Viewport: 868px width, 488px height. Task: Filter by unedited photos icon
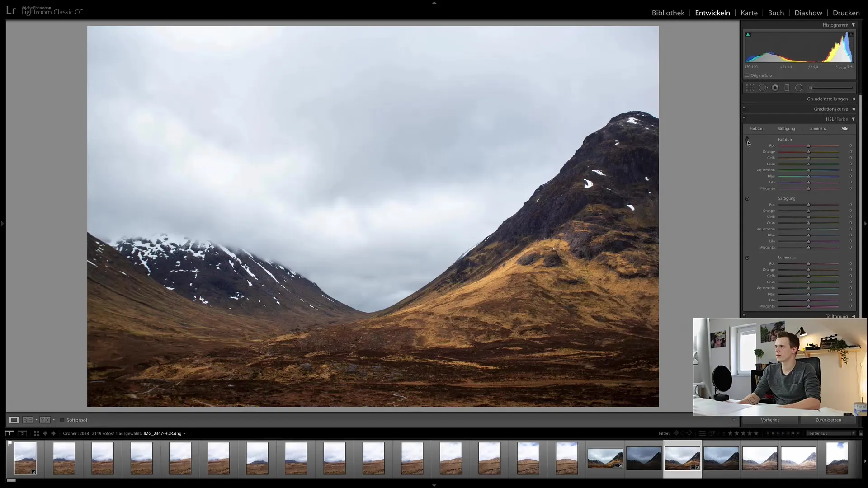coord(712,433)
